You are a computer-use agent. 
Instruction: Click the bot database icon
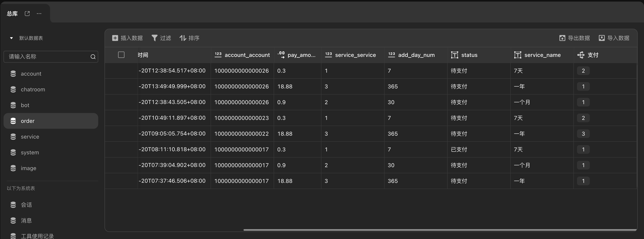pyautogui.click(x=13, y=105)
